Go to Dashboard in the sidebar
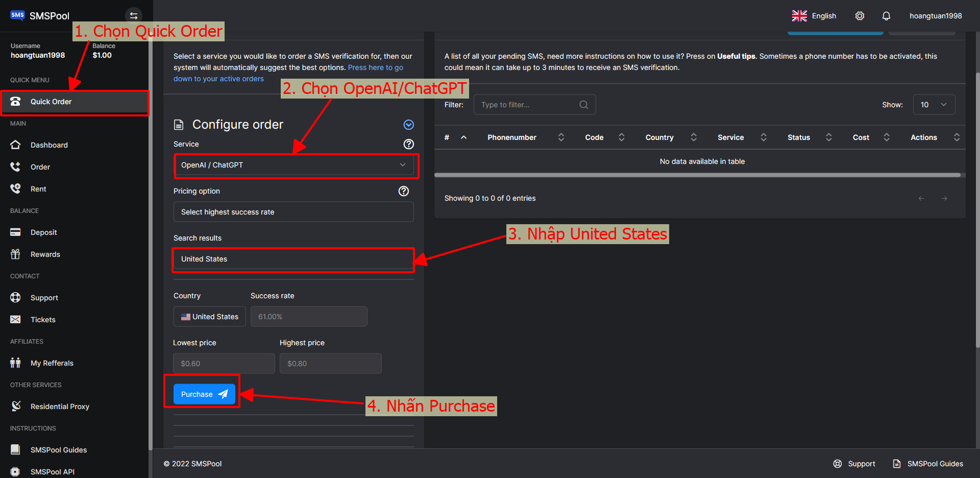The width and height of the screenshot is (980, 478). pos(49,145)
